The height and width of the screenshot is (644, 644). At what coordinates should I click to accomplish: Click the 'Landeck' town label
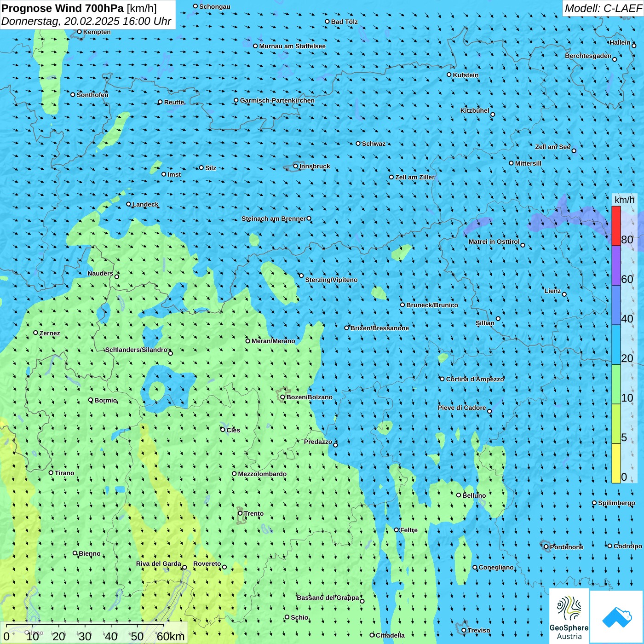click(145, 204)
